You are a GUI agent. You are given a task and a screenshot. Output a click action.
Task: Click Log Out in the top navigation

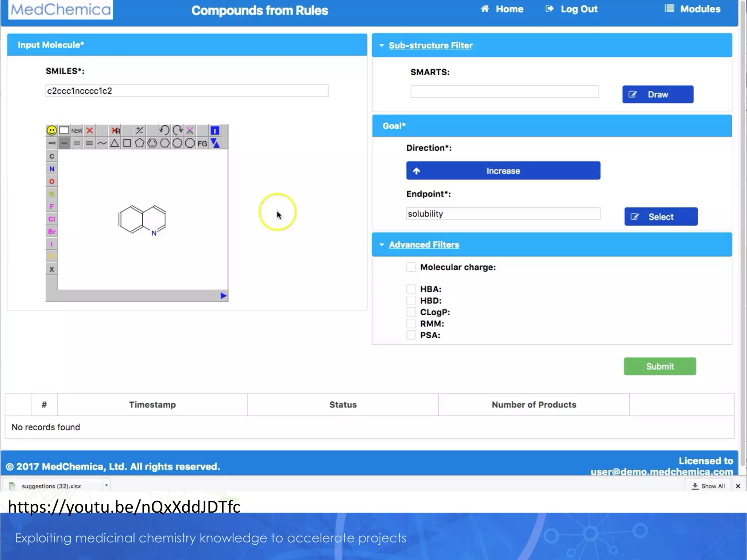[x=572, y=9]
